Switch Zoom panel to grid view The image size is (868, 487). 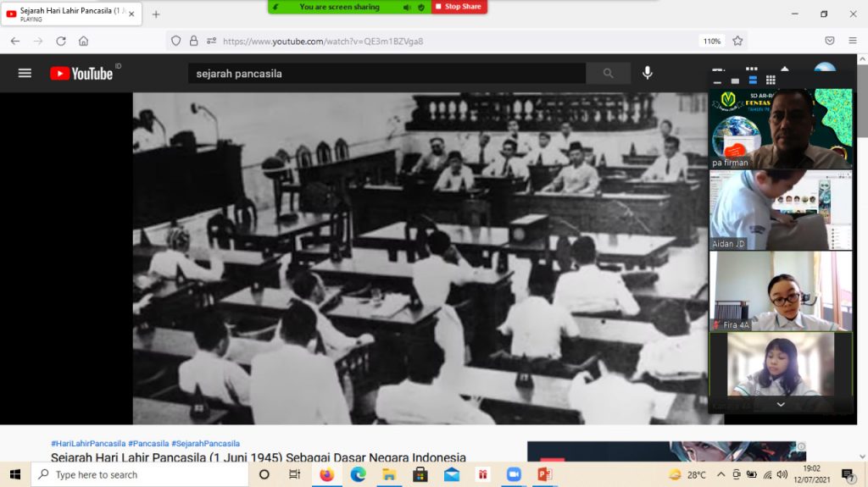771,80
